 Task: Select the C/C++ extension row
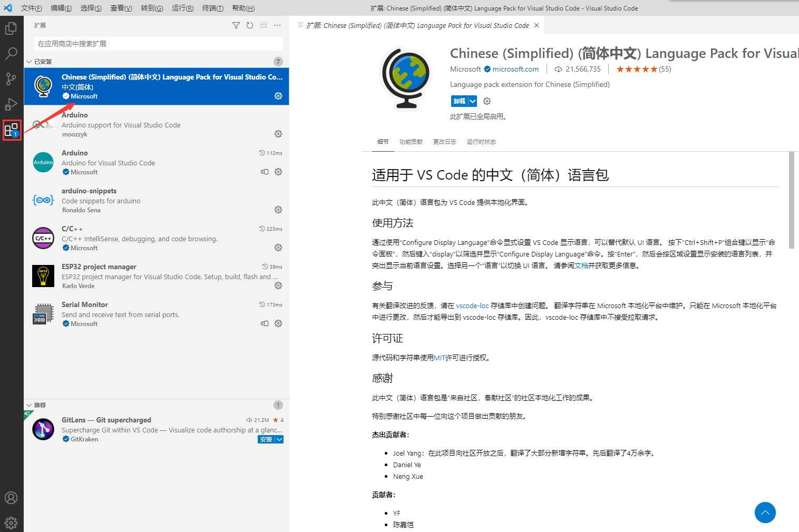coord(157,238)
